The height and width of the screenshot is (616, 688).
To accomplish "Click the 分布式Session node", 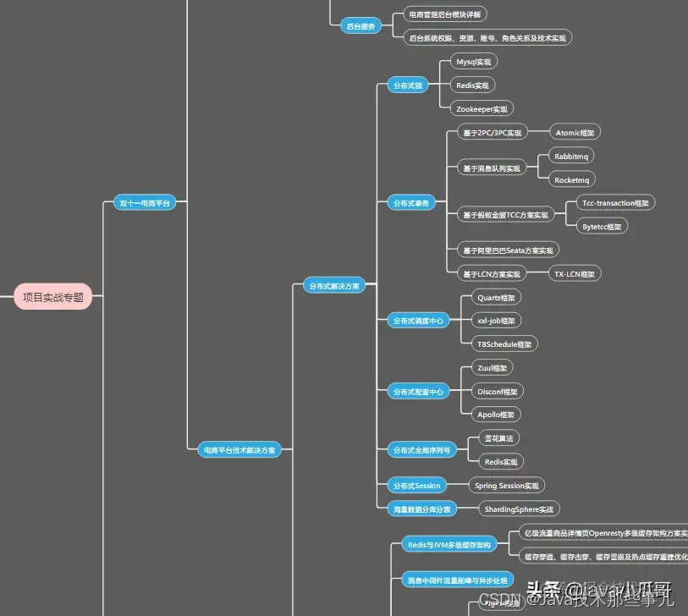I will click(x=417, y=485).
